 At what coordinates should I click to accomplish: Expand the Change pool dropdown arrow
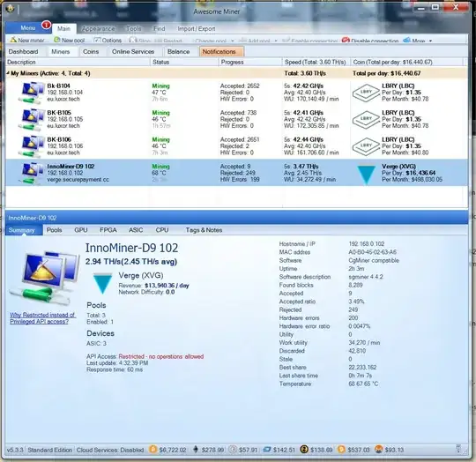(233, 41)
